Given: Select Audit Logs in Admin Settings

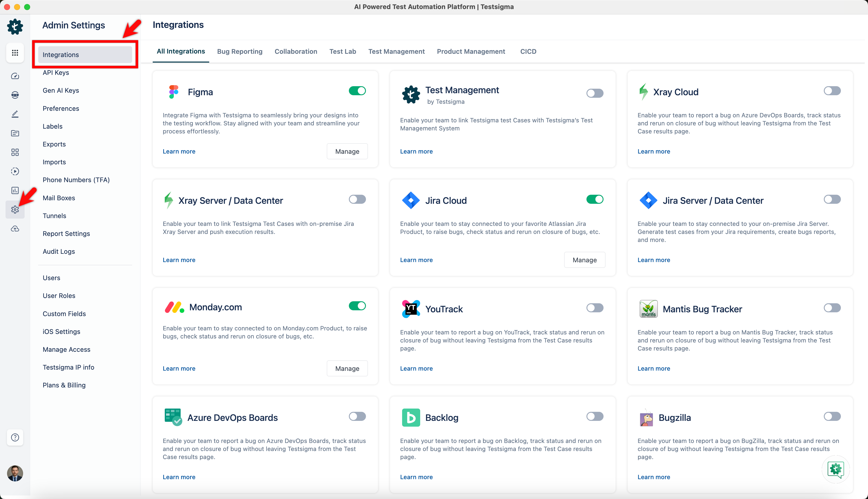Looking at the screenshot, I should click(59, 251).
